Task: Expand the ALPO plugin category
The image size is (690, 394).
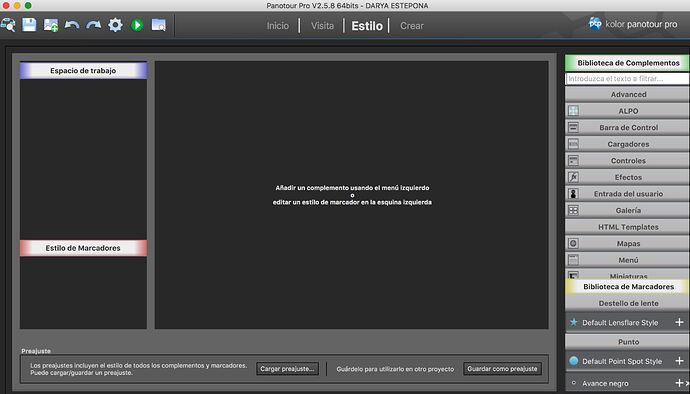Action: point(627,111)
